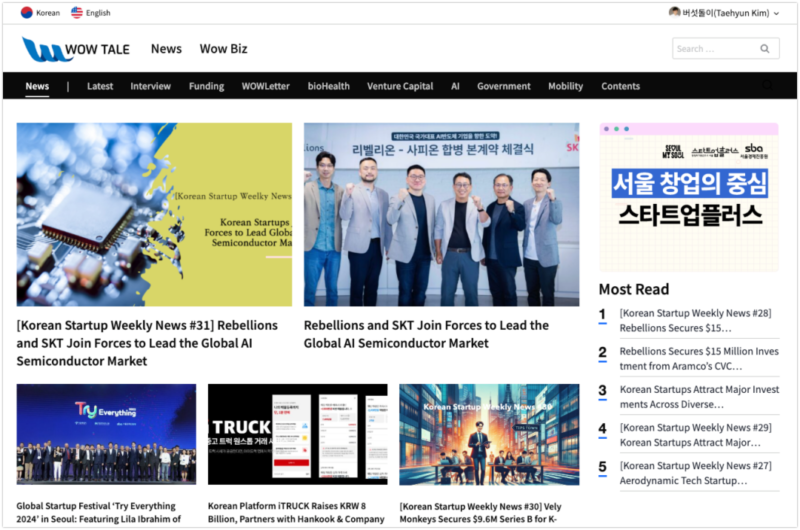Screen dimensions: 800x530
Task: Open the Wow Tale logo home link
Action: [76, 49]
